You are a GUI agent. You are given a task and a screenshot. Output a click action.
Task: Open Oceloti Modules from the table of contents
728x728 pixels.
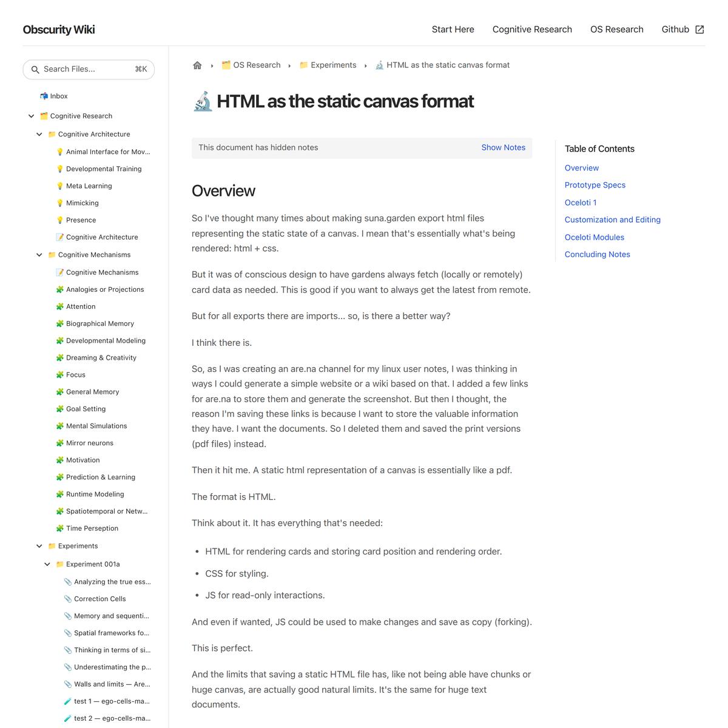(x=595, y=237)
